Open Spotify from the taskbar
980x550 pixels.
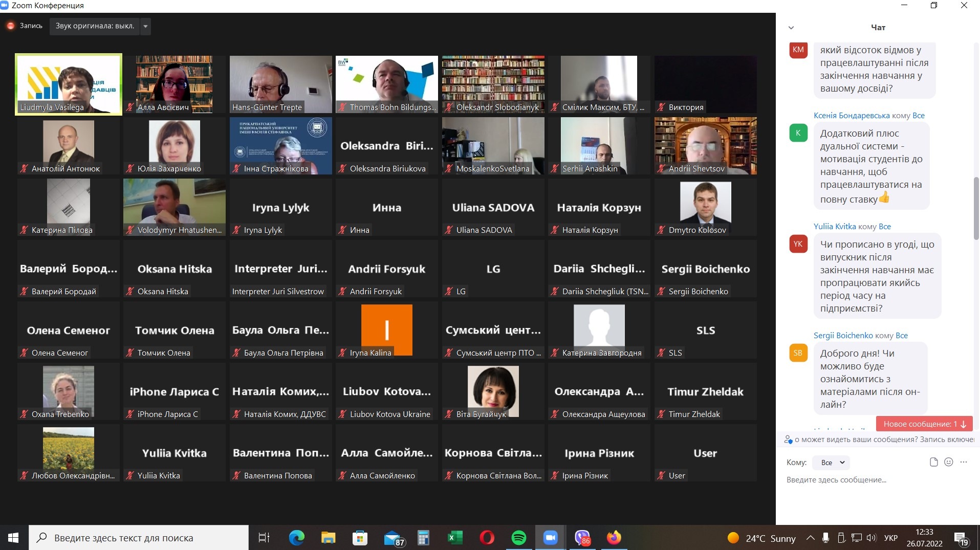518,538
